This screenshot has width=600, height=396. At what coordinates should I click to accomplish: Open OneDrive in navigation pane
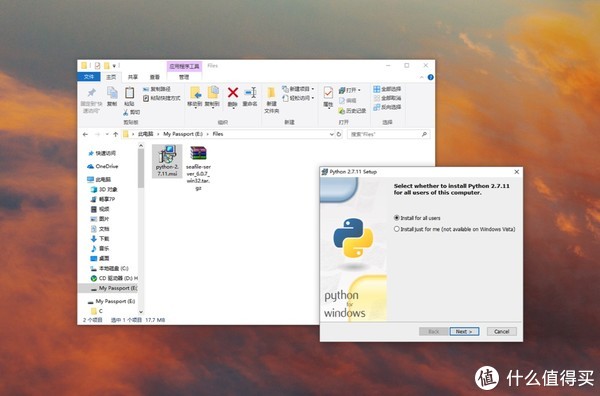pos(103,166)
